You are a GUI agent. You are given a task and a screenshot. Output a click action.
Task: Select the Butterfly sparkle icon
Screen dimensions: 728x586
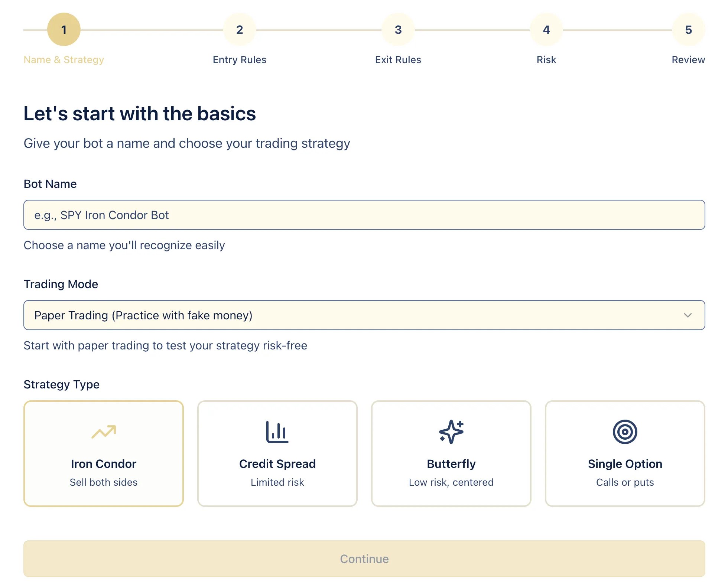point(451,432)
